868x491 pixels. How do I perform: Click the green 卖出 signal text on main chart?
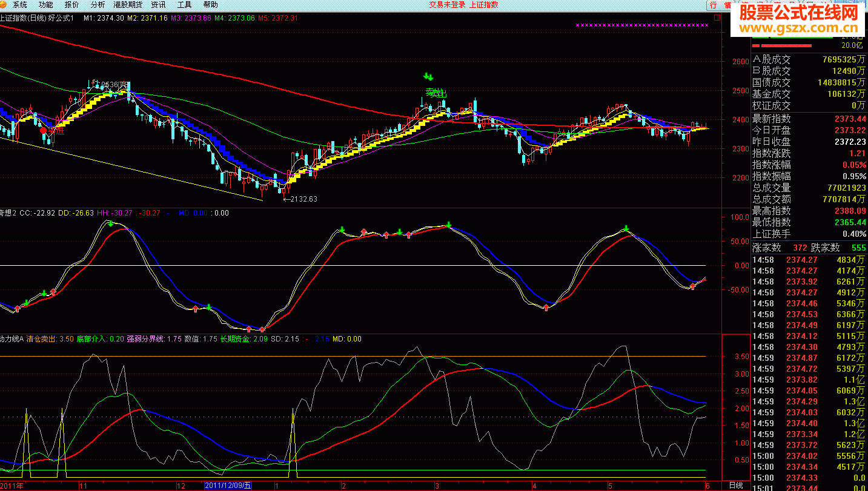point(436,93)
